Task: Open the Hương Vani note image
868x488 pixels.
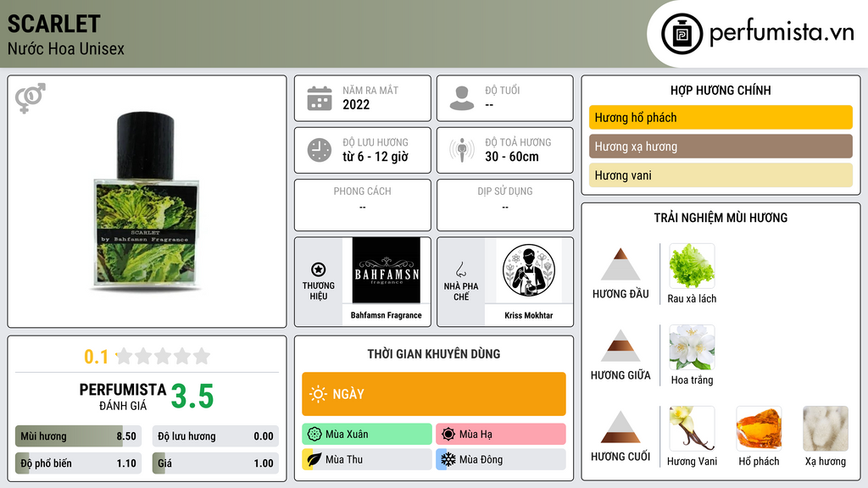Action: pos(692,429)
